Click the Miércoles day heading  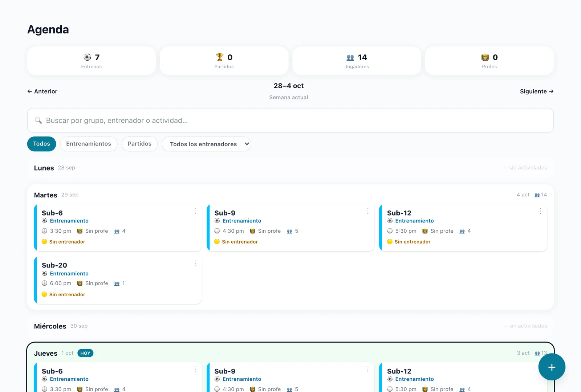pos(50,326)
